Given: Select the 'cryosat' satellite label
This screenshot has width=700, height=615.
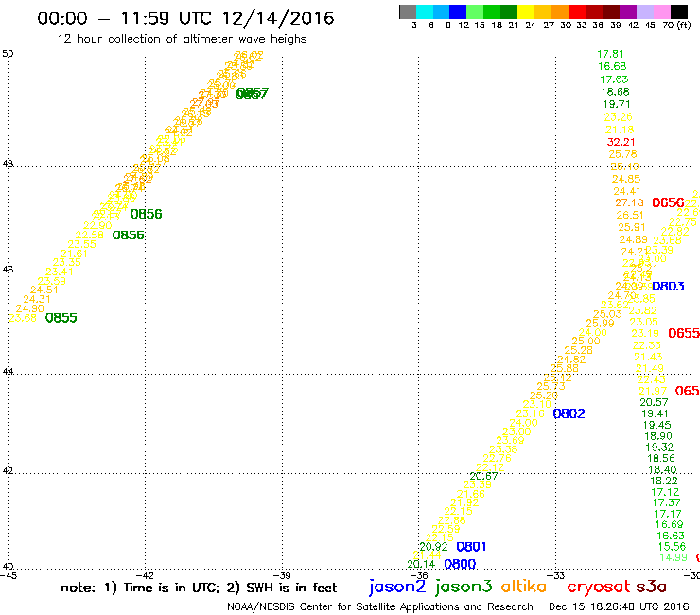Looking at the screenshot, I should (x=599, y=587).
